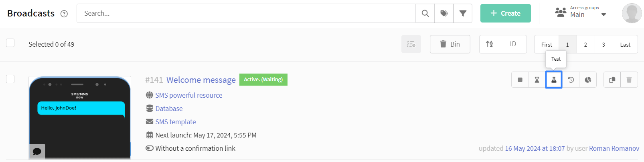Jump to the Last page

(x=625, y=44)
